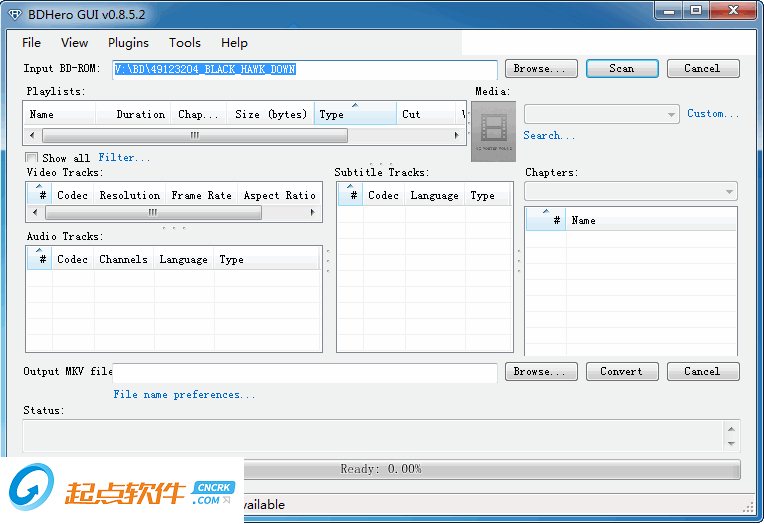Browse for the output MKV file
764x524 pixels.
coord(540,371)
